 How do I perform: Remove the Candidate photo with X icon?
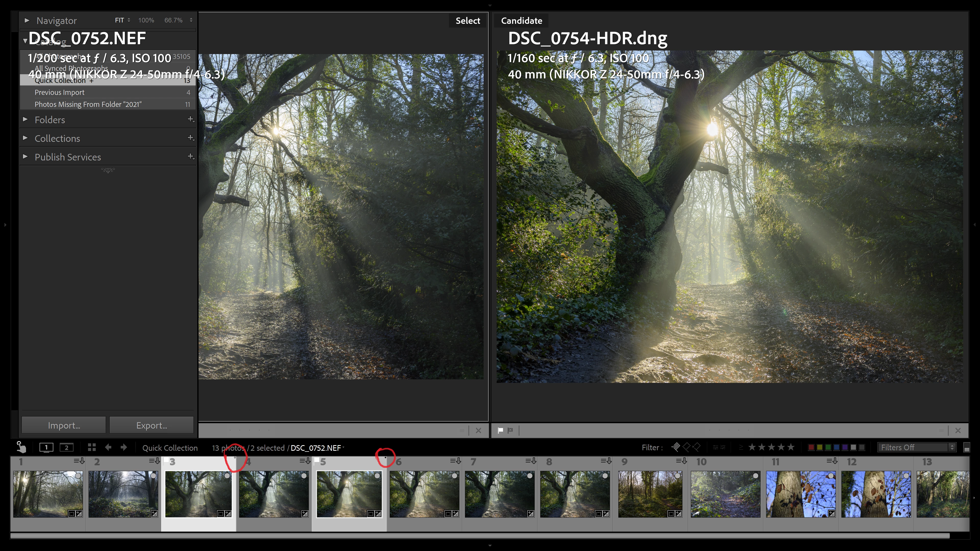(958, 430)
